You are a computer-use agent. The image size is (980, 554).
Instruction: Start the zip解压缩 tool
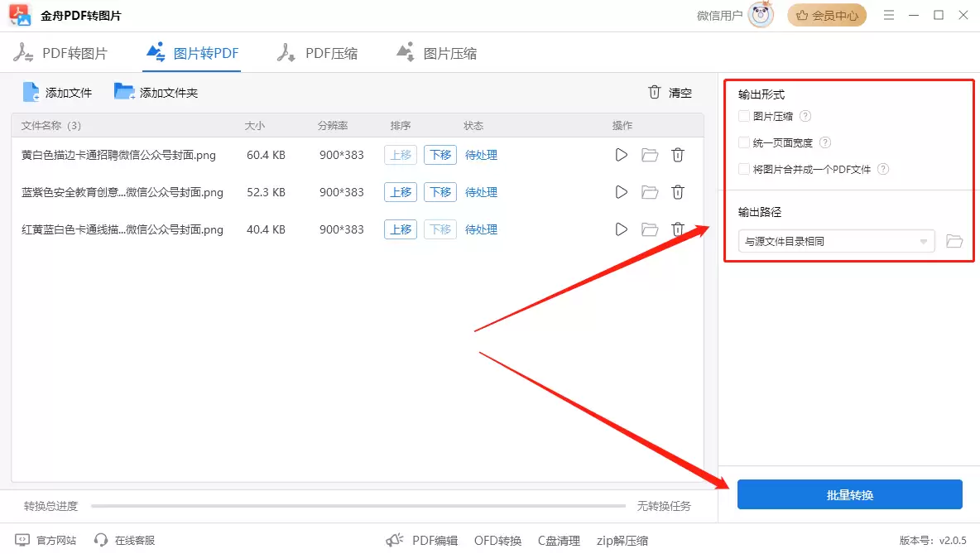click(622, 539)
